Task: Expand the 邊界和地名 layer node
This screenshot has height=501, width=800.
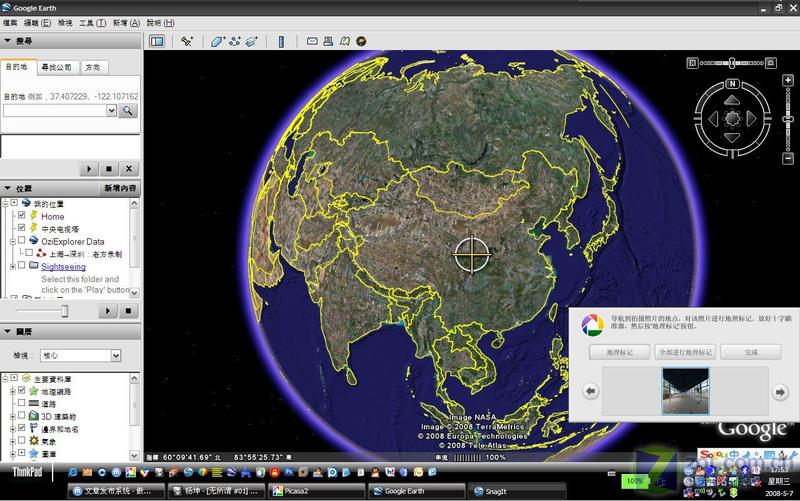Action: click(13, 429)
